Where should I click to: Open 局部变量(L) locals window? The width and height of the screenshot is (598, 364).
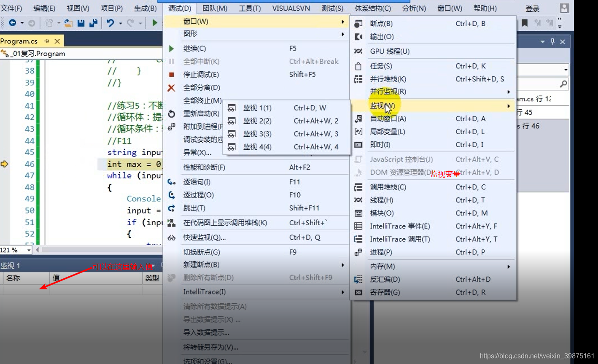tap(433, 132)
